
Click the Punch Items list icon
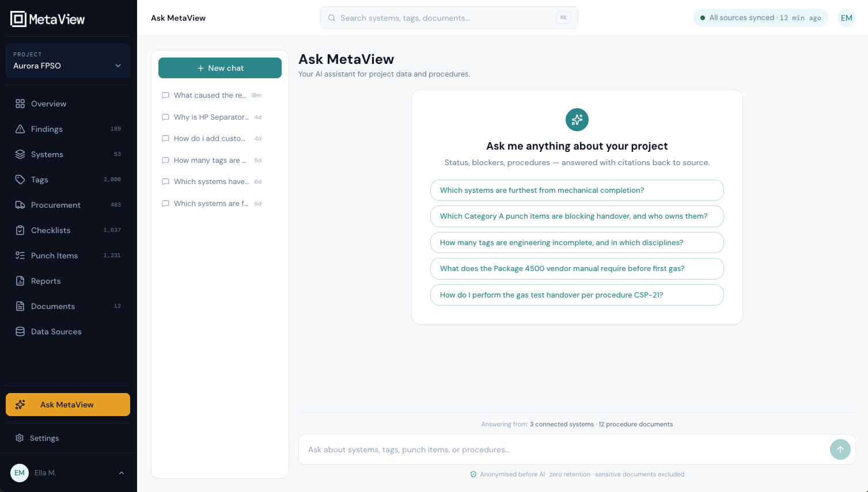20,255
